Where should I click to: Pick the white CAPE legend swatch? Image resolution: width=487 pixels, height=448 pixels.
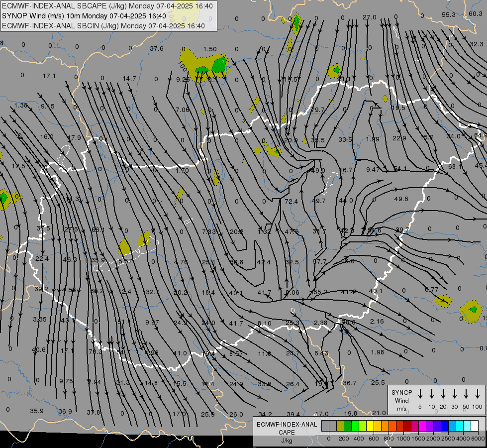[x=474, y=426]
